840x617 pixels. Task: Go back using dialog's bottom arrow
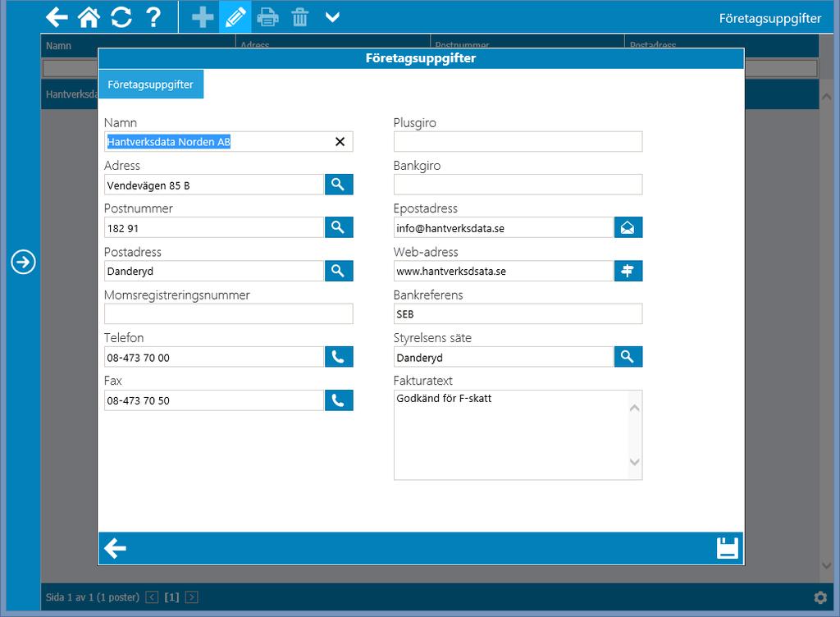(x=115, y=548)
